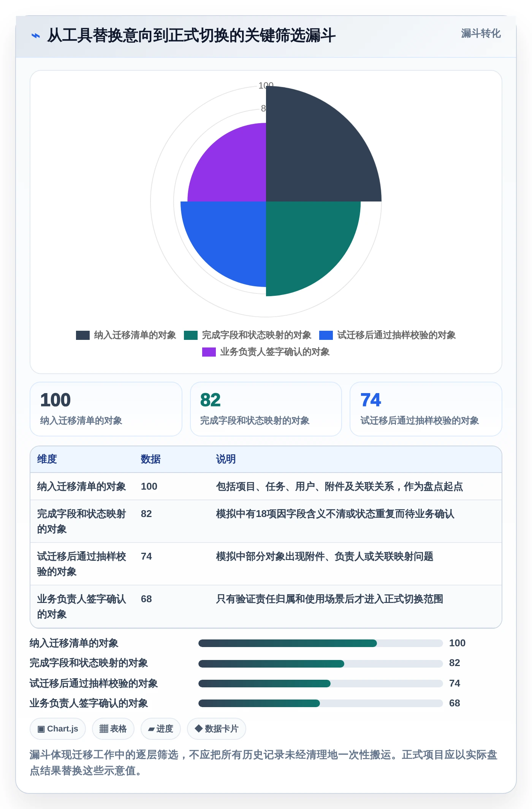Select the 82 完成字段和状态映射 data card

(x=266, y=409)
